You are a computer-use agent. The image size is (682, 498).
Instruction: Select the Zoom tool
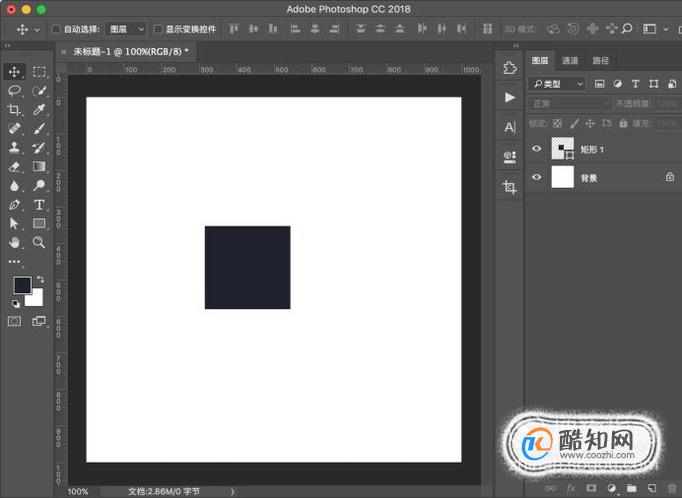point(39,242)
